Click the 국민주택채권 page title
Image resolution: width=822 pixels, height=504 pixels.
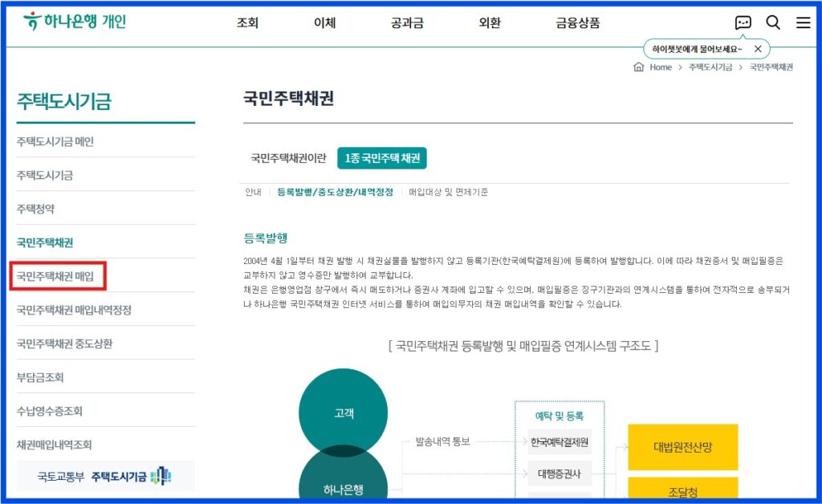pos(288,99)
